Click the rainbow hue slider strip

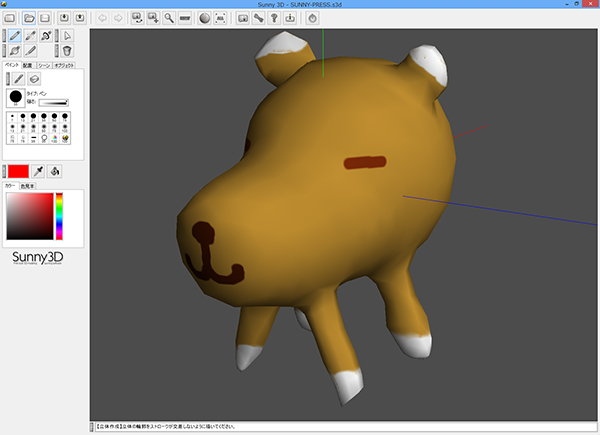[x=59, y=215]
